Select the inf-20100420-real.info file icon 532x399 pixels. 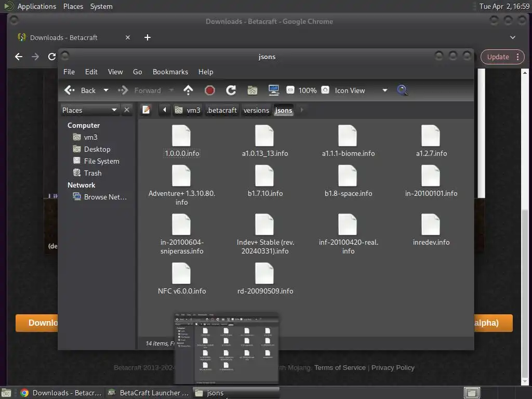click(348, 224)
